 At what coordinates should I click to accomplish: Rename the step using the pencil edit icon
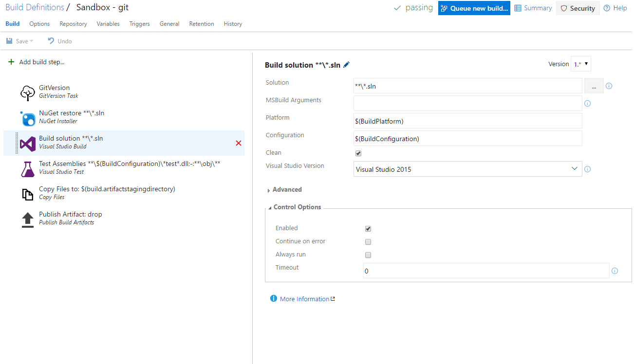pyautogui.click(x=346, y=64)
